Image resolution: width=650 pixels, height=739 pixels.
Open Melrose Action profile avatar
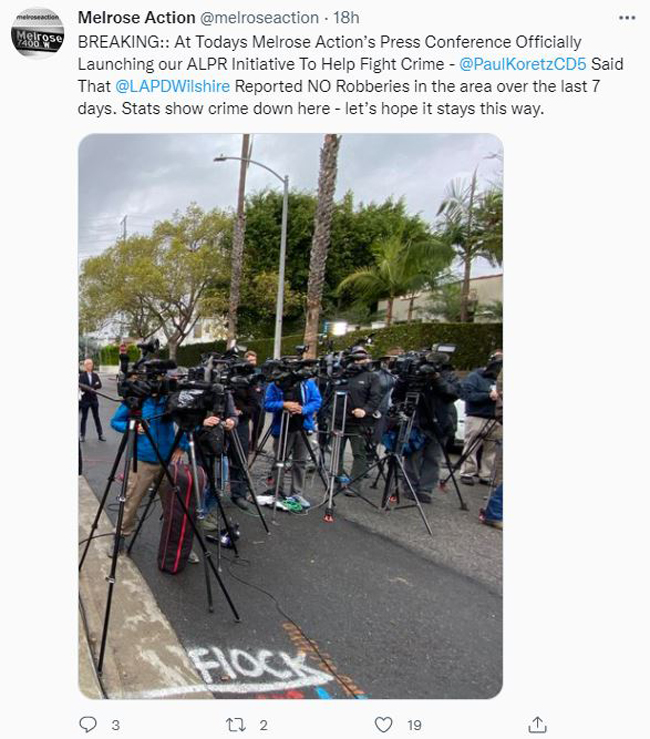click(x=37, y=33)
